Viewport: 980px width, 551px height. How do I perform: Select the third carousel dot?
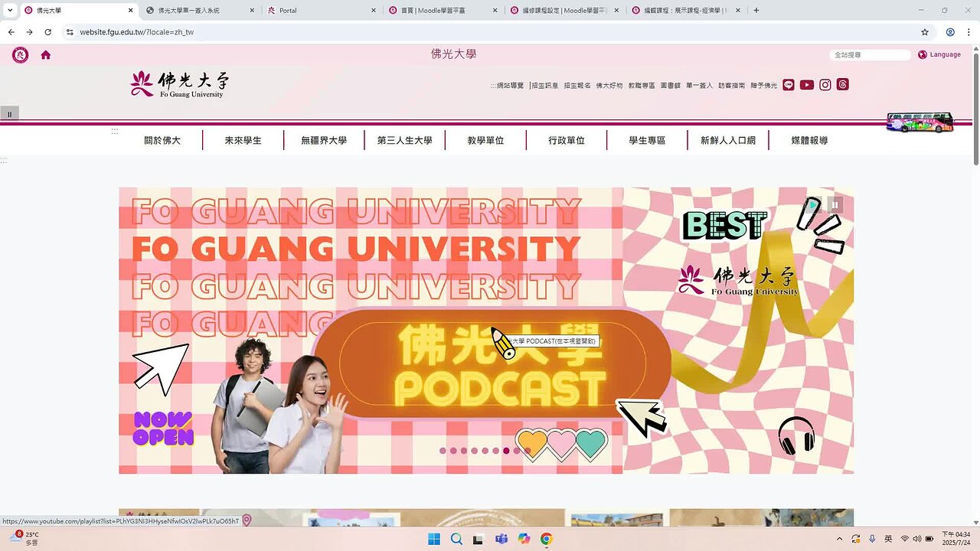(x=464, y=451)
